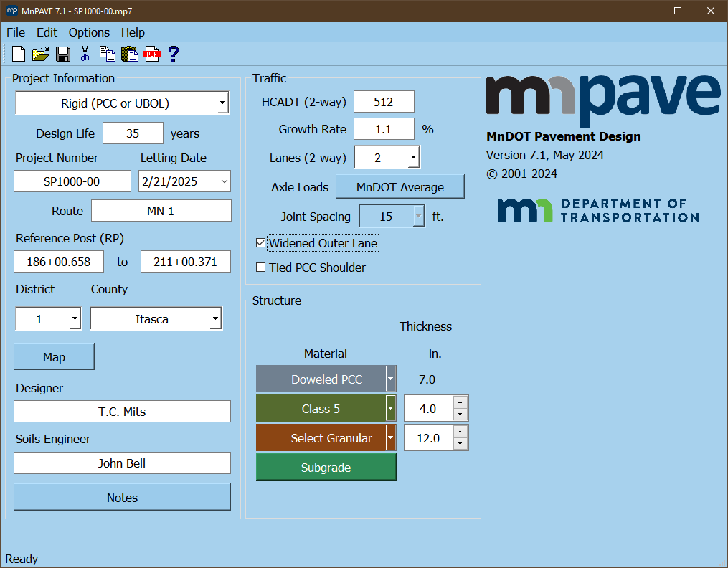Click the Cut scissors icon
The image size is (728, 568).
click(x=85, y=54)
